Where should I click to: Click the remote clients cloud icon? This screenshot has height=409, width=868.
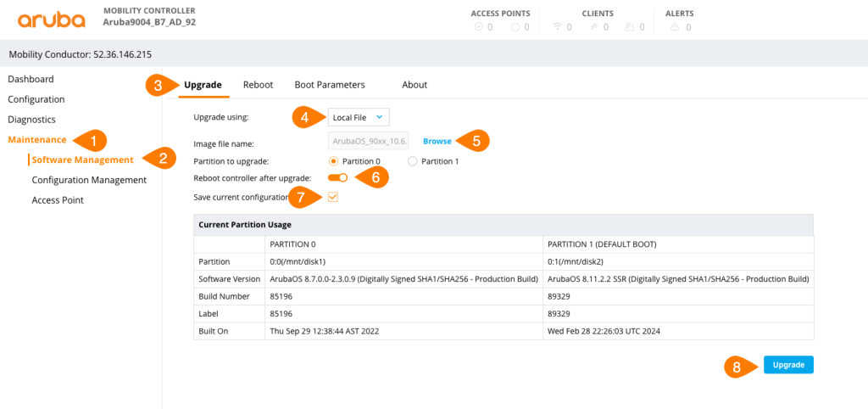click(x=630, y=27)
